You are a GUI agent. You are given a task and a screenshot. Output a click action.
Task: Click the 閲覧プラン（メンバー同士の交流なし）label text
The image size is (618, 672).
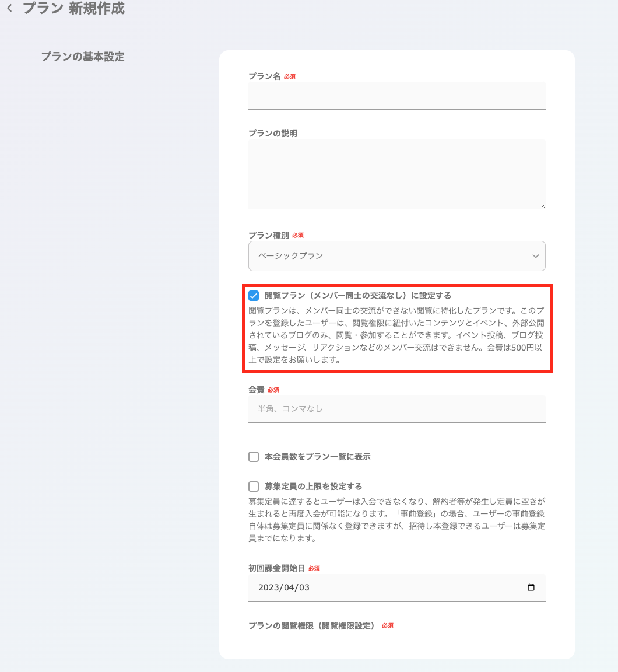pos(357,296)
